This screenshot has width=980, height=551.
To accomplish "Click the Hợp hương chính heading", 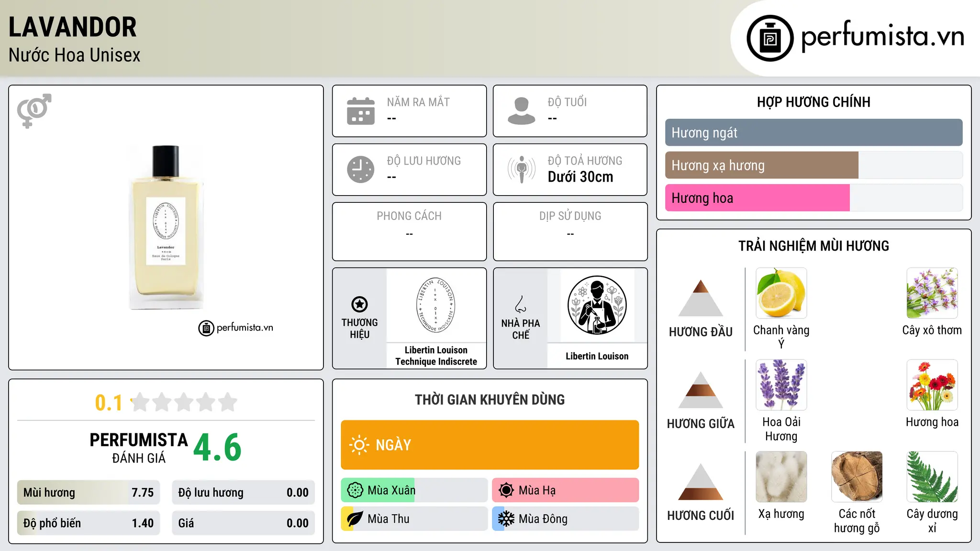I will pyautogui.click(x=813, y=102).
